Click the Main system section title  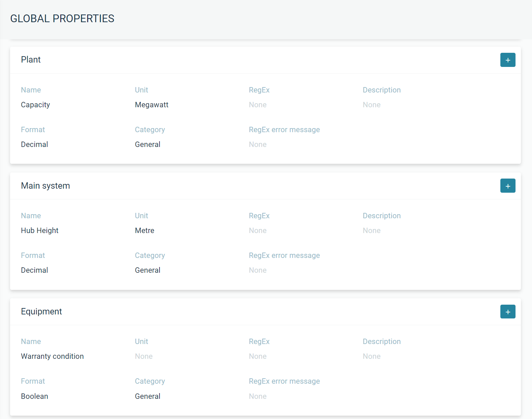45,186
